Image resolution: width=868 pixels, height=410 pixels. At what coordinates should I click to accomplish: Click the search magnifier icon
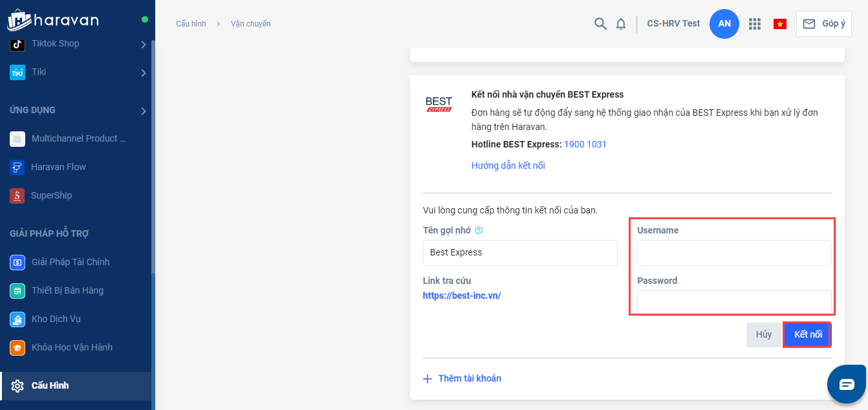600,24
